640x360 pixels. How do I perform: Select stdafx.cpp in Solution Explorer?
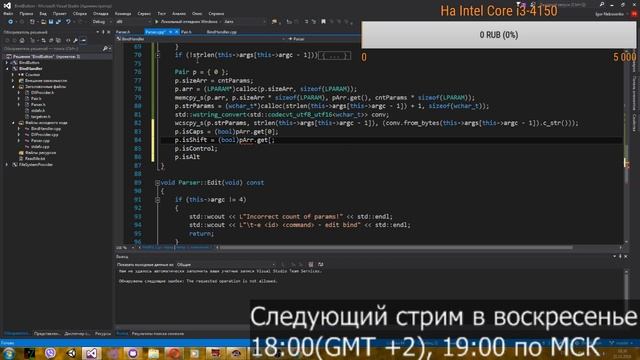click(x=40, y=147)
